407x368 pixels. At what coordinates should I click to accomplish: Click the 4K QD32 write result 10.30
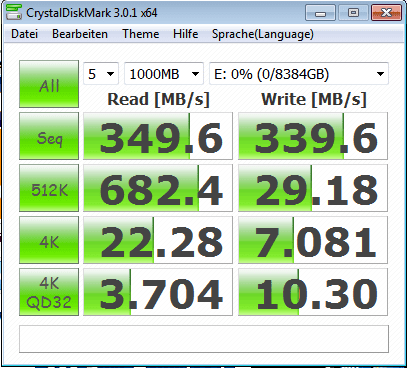[x=313, y=292]
